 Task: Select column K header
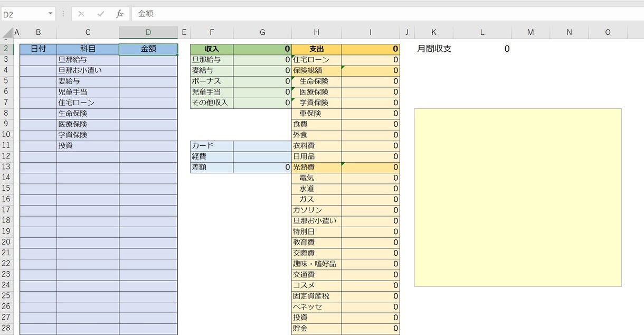[x=434, y=33]
